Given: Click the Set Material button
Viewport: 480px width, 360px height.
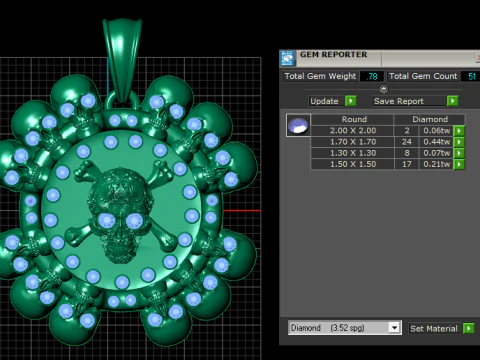Looking at the screenshot, I should pos(434,329).
